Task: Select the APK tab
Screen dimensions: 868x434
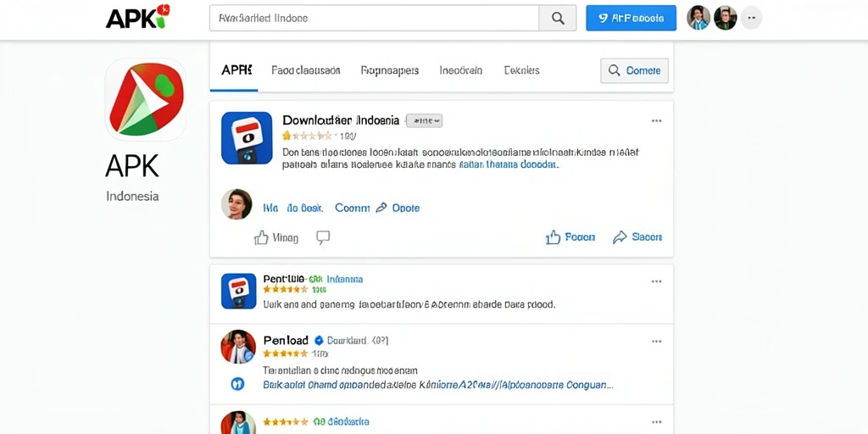Action: (x=236, y=70)
